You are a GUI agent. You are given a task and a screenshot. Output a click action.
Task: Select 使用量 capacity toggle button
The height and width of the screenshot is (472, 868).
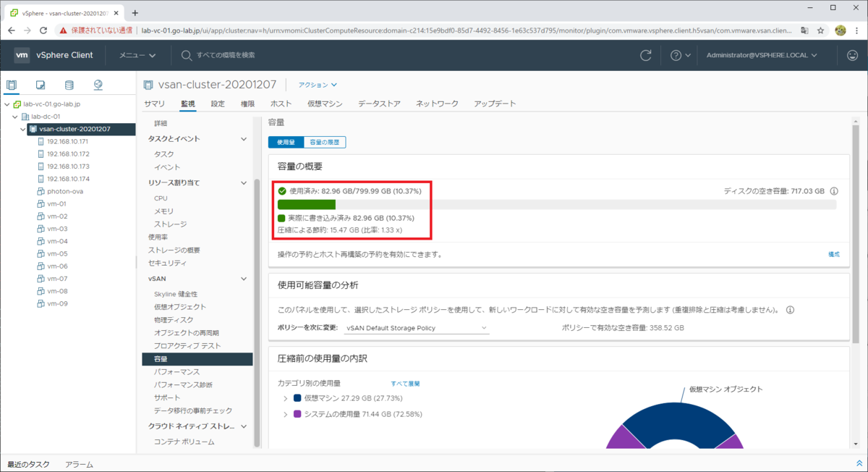(x=286, y=143)
